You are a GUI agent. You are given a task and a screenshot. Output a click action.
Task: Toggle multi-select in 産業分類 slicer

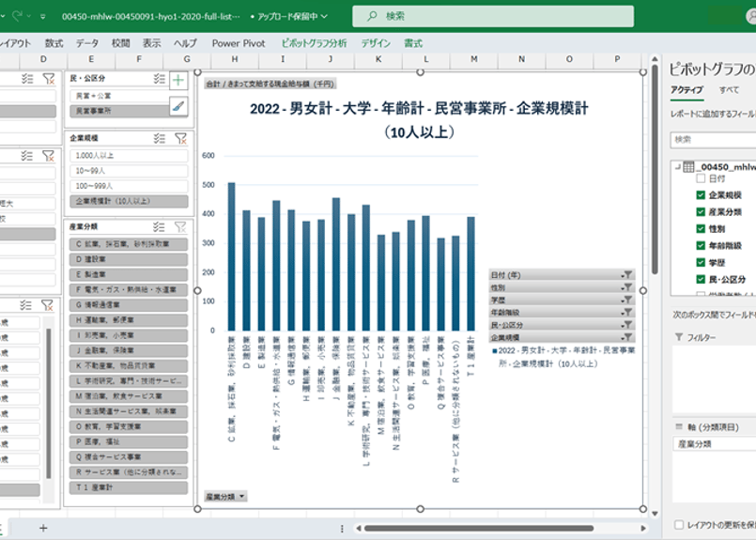point(160,226)
